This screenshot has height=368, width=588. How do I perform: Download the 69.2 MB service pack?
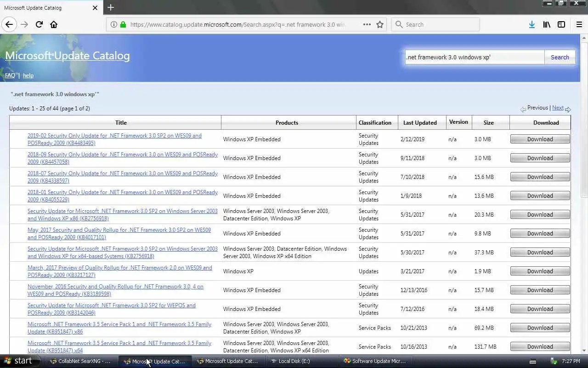(540, 328)
